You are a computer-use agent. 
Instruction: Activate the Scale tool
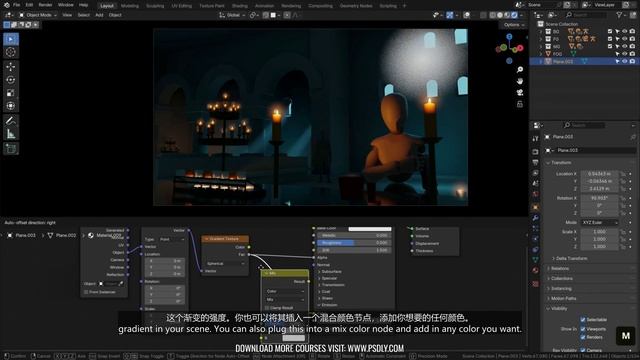[11, 93]
